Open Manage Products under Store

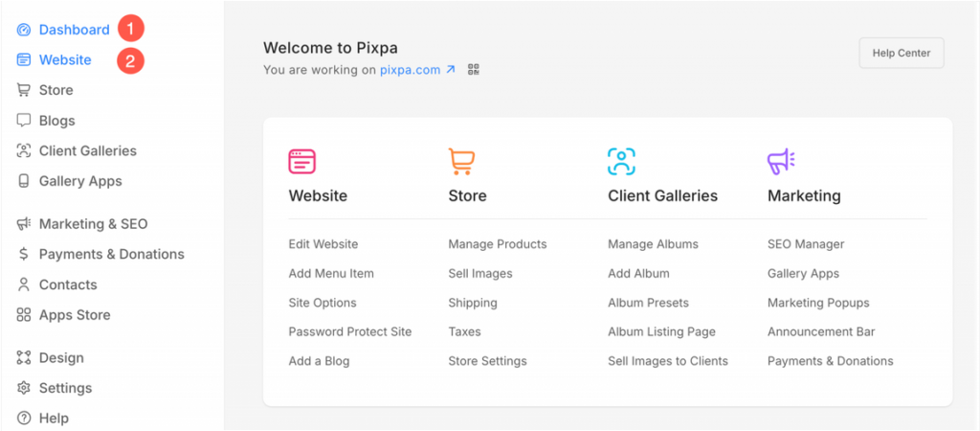[498, 244]
